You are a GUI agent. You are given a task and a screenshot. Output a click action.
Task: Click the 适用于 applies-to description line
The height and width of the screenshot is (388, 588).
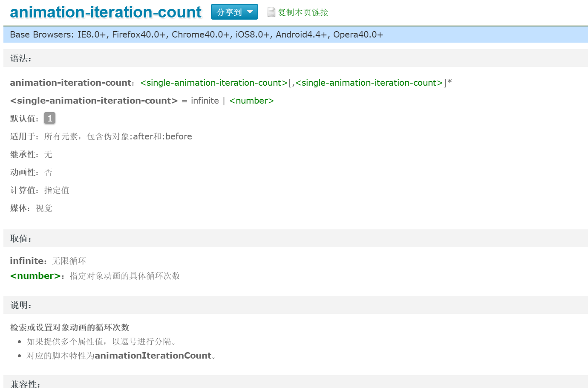tap(101, 136)
